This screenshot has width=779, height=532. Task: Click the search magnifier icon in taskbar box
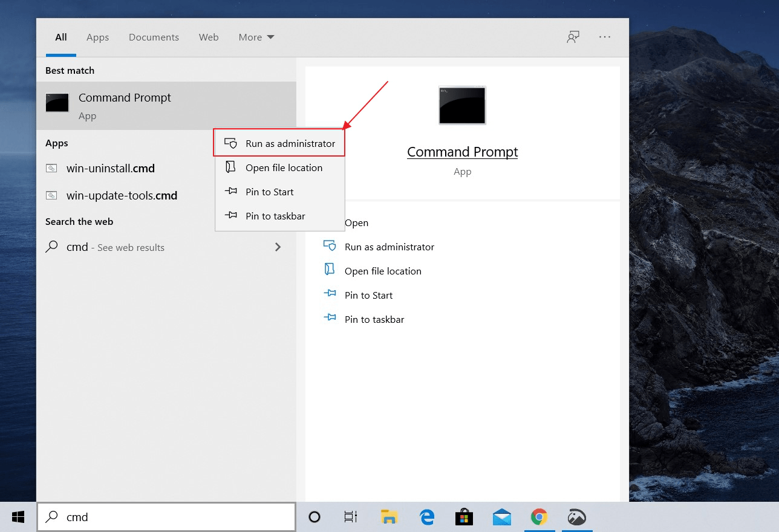coord(53,516)
